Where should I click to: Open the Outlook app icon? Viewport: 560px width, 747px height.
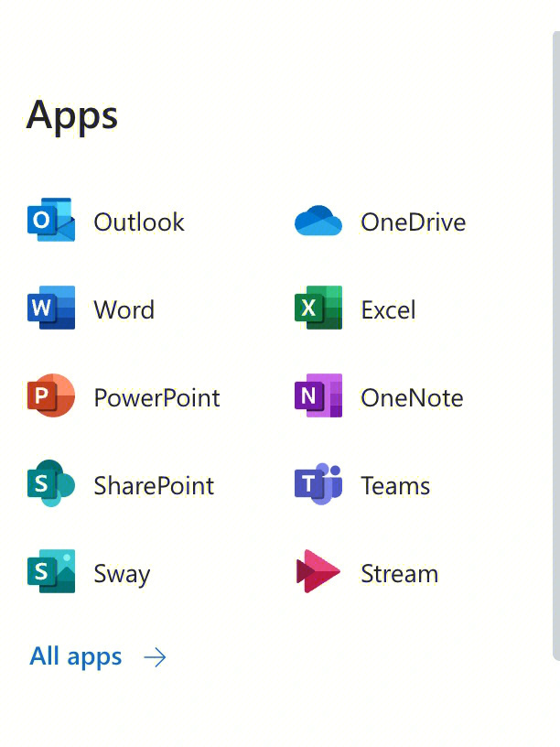click(51, 220)
